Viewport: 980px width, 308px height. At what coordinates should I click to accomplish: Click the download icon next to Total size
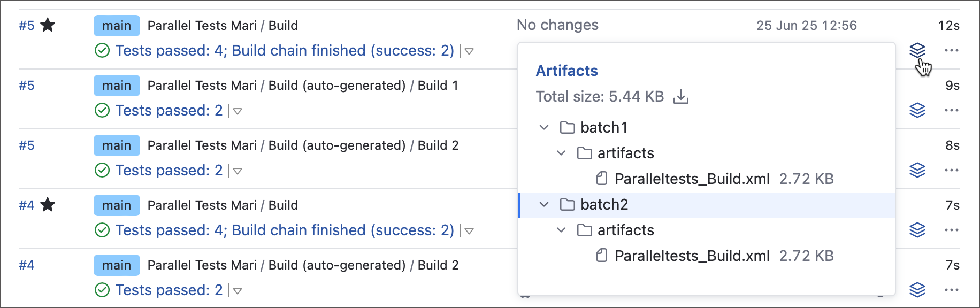[x=682, y=97]
